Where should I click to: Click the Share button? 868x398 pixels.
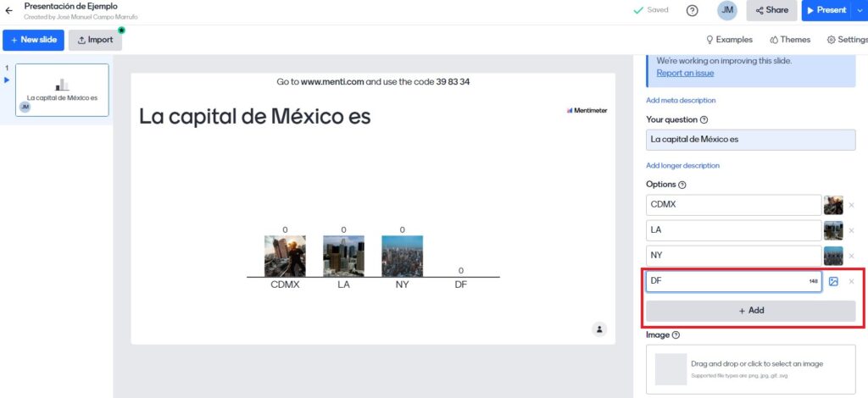click(771, 10)
